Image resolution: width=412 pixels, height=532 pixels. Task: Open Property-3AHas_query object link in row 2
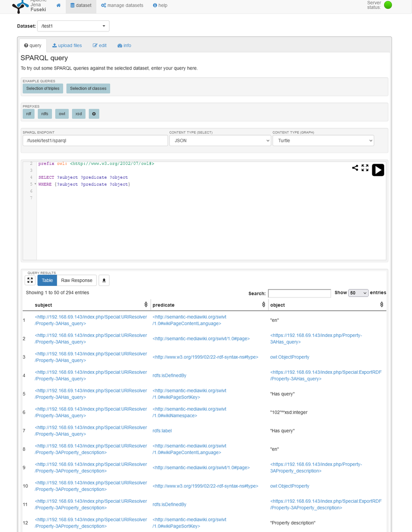tap(316, 339)
